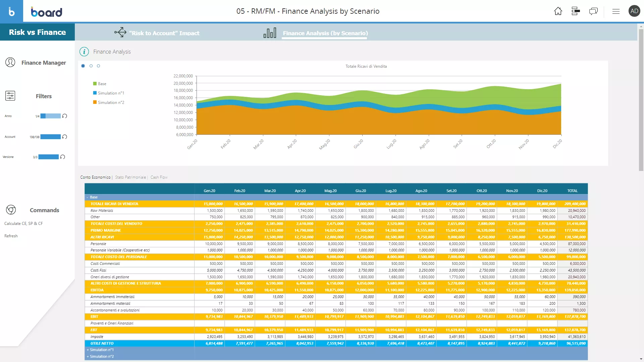644x362 pixels.
Task: Select the PRIMO MARGINE row label
Action: pos(106,230)
